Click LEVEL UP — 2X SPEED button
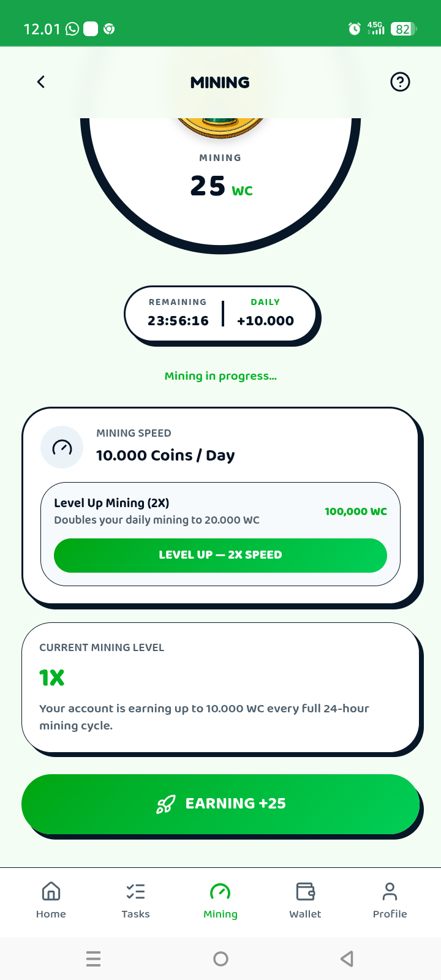The image size is (441, 980). click(x=221, y=556)
